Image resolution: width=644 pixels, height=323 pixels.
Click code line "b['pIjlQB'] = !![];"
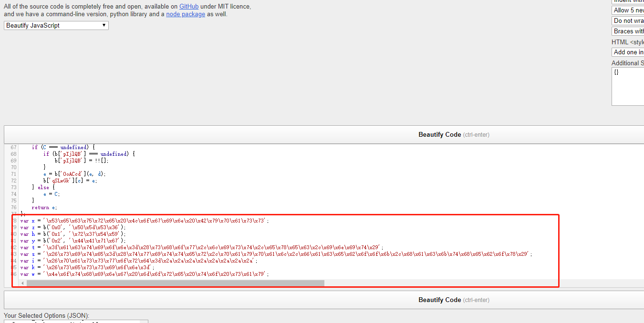[x=82, y=161]
